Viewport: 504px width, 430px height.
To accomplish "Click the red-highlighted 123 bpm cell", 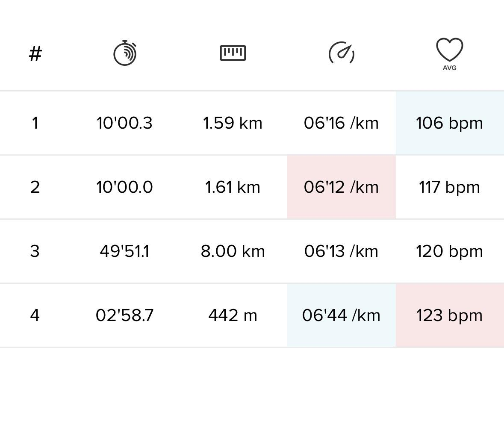I will (x=449, y=315).
